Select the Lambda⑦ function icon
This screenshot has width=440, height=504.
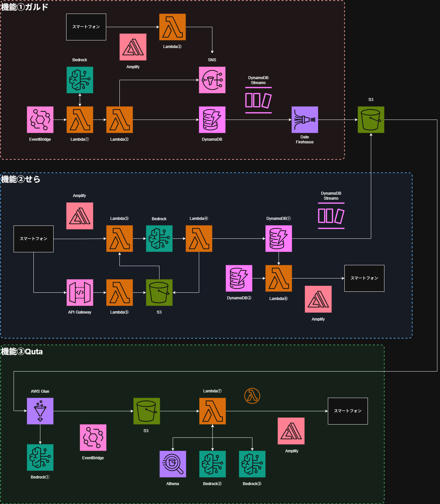[x=212, y=411]
